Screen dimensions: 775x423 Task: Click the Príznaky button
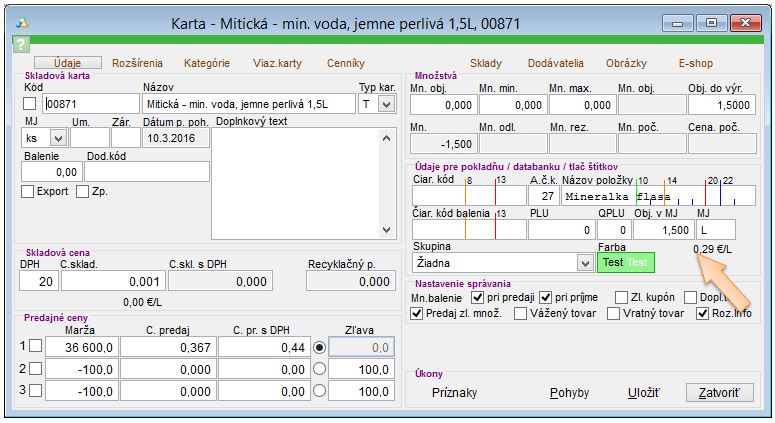(454, 393)
